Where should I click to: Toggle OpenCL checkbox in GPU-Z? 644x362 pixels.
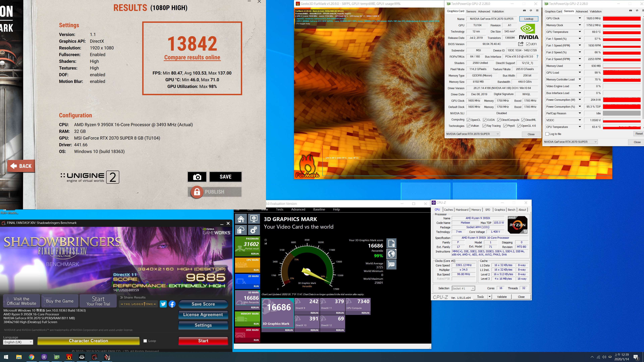tap(469, 120)
